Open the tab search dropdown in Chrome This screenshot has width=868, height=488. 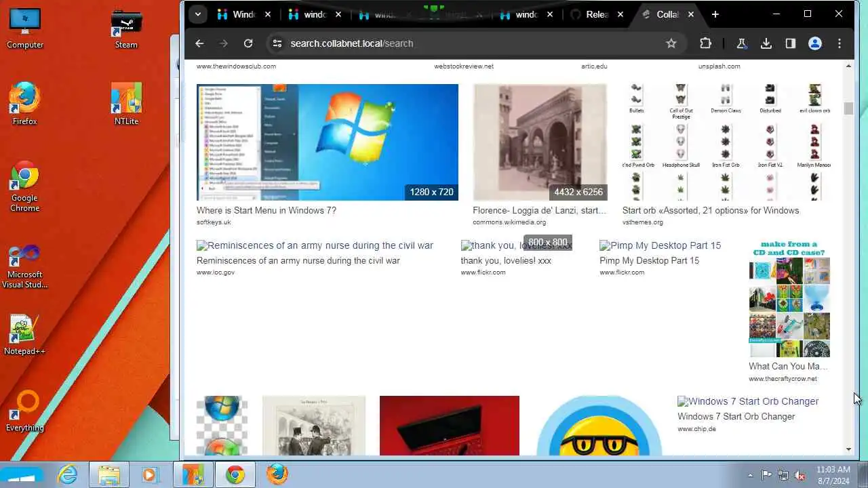pos(197,14)
